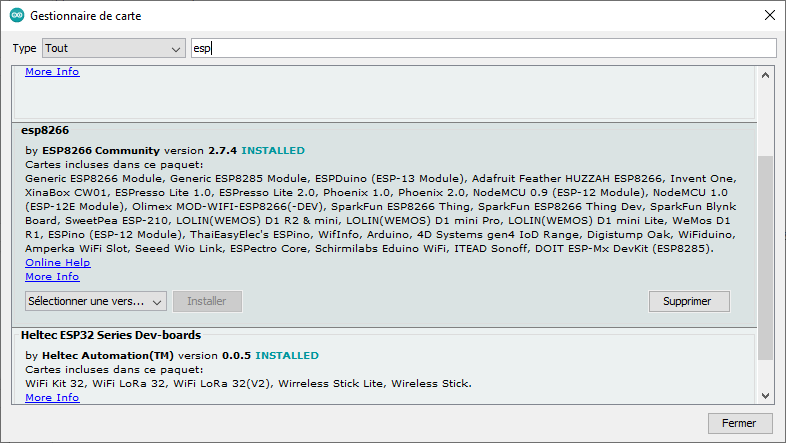Open the Type filter dropdown showing Tout
This screenshot has height=443, width=786.
click(112, 48)
